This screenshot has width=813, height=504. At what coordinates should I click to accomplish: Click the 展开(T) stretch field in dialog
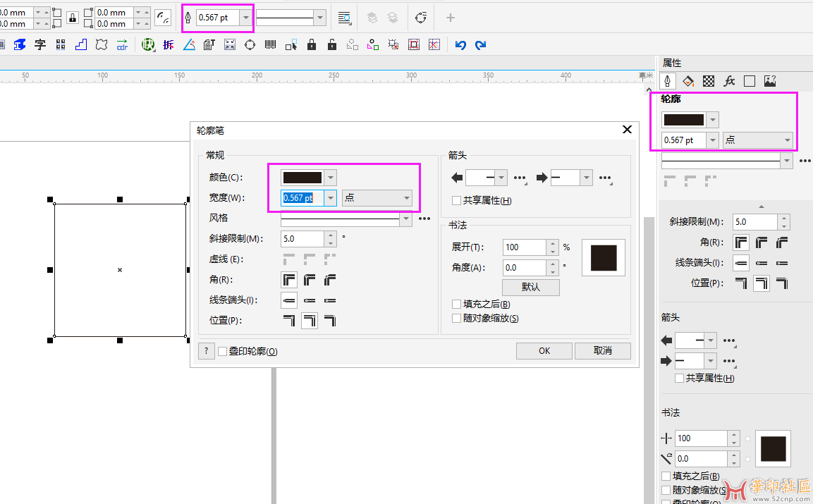coord(525,247)
